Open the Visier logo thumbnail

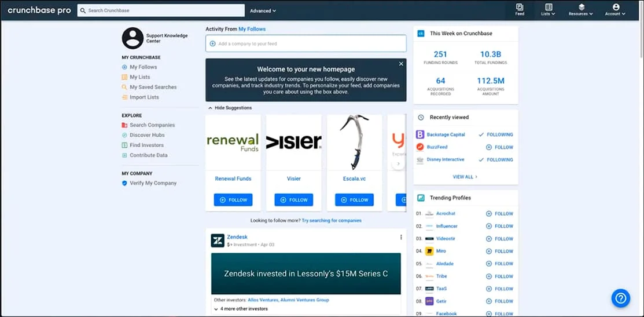click(294, 142)
